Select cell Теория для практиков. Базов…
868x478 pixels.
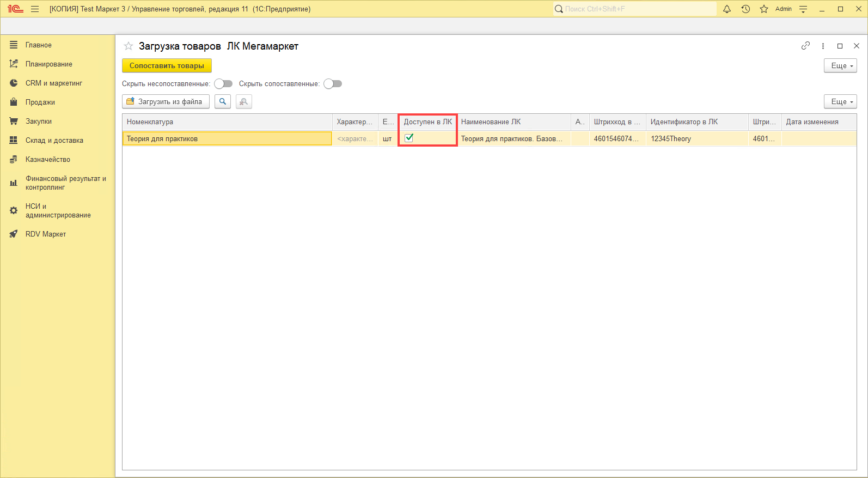click(x=514, y=138)
